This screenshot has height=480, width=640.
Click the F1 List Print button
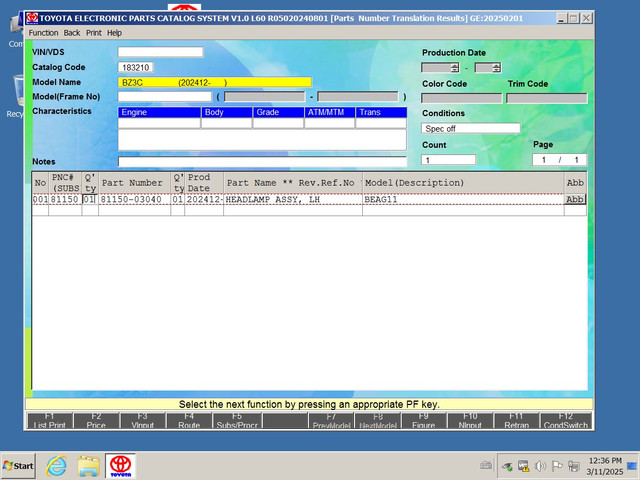pyautogui.click(x=49, y=421)
